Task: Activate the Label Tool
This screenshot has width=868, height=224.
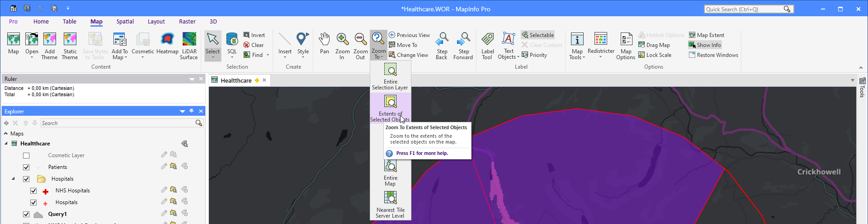Action: (x=487, y=46)
